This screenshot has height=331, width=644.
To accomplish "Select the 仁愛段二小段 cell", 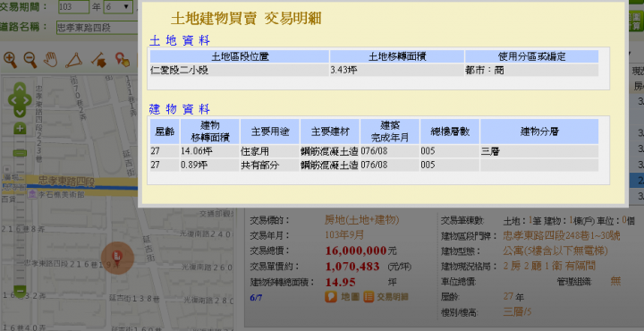I will pyautogui.click(x=240, y=70).
